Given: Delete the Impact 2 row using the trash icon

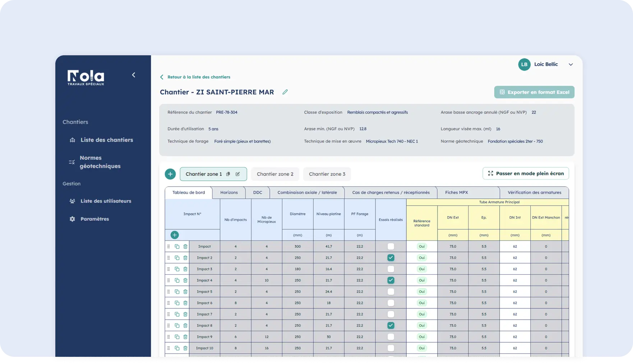Looking at the screenshot, I should click(185, 258).
